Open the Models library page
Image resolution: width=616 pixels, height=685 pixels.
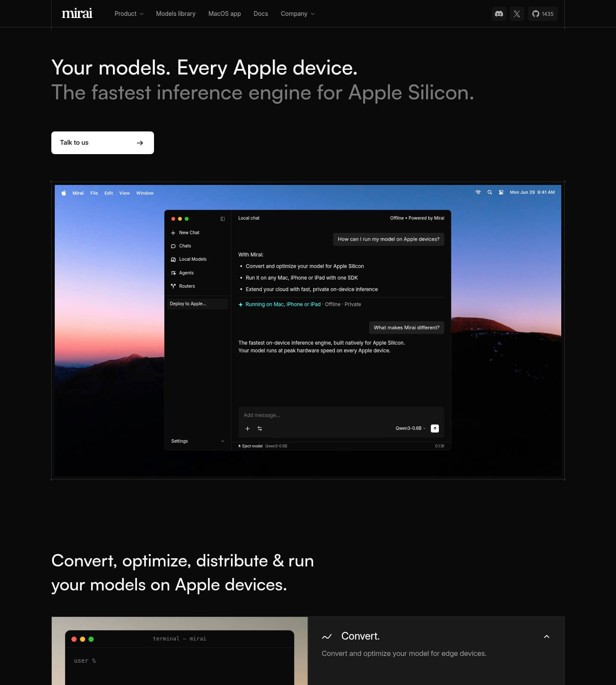point(176,14)
